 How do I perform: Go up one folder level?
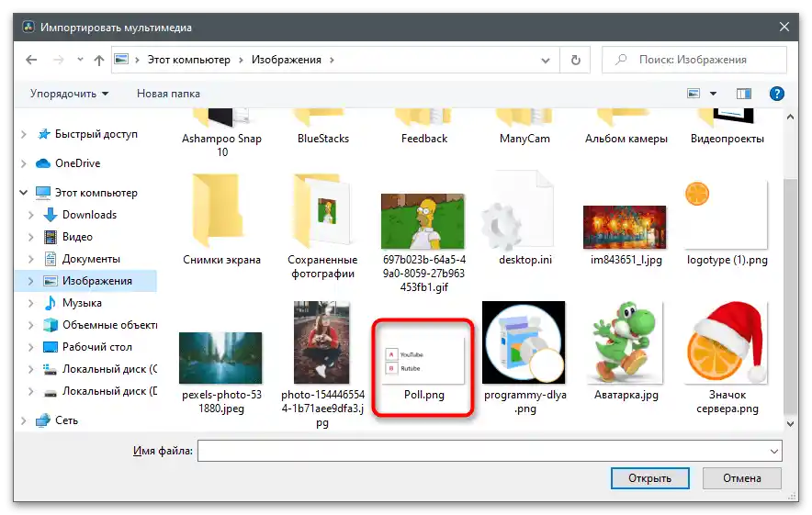click(x=99, y=60)
